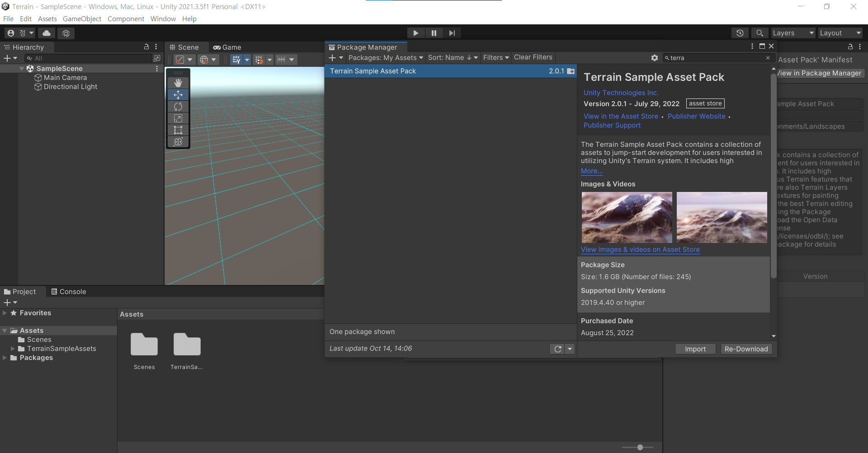Switch to the Game tab

click(x=227, y=47)
